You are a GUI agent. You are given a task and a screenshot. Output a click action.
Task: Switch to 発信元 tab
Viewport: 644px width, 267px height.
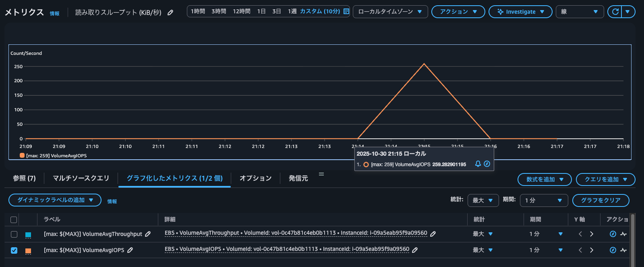tap(298, 178)
